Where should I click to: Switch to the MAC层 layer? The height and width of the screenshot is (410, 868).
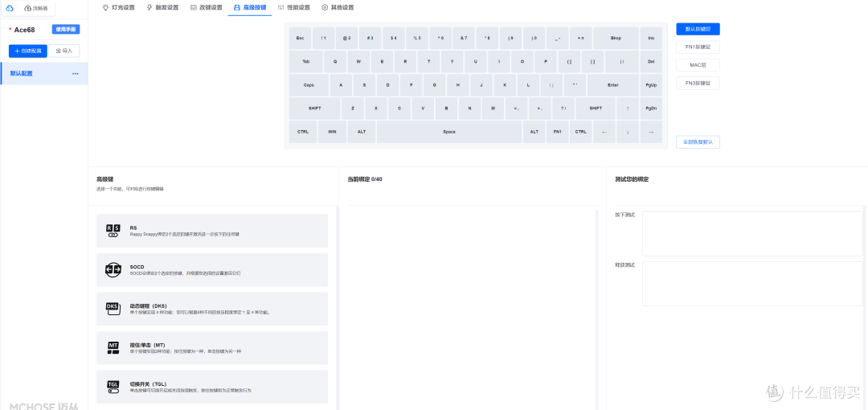click(x=698, y=65)
